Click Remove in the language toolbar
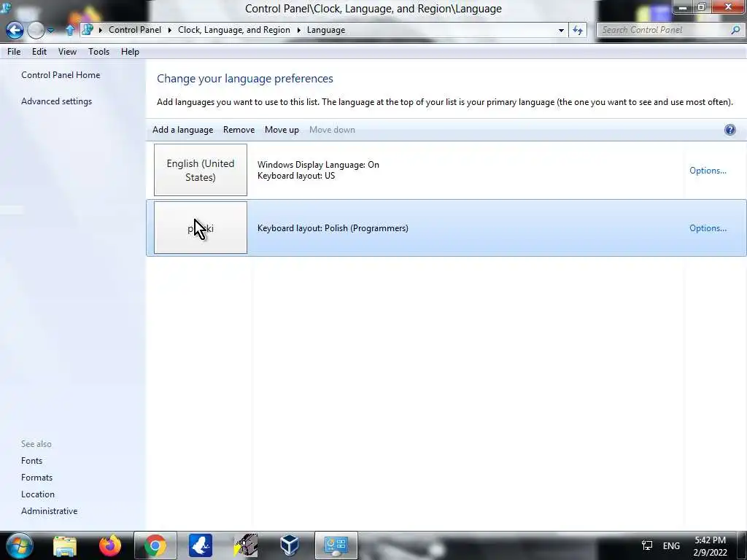Screen dimensions: 747x560 pyautogui.click(x=239, y=130)
